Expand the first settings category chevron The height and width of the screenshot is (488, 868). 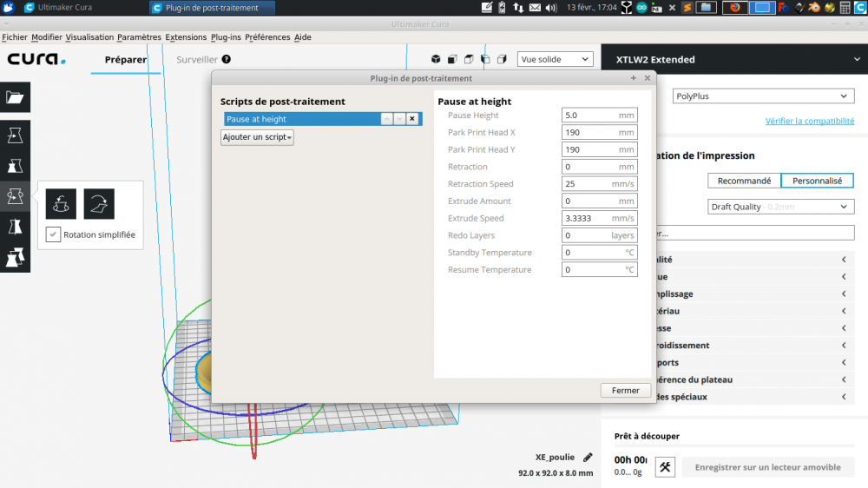tap(845, 260)
